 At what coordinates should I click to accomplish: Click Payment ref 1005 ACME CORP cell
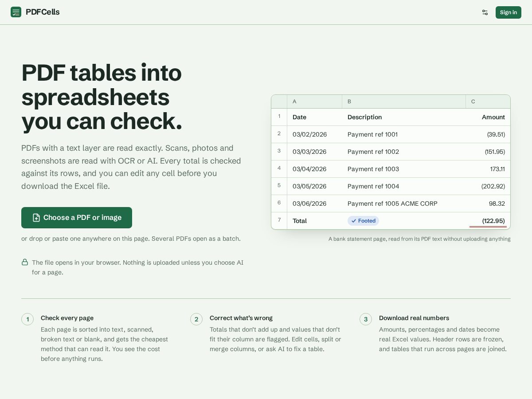(x=404, y=203)
